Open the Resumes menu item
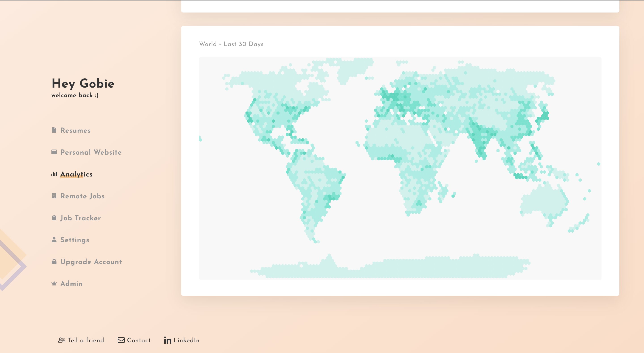The height and width of the screenshot is (353, 644). pos(76,130)
